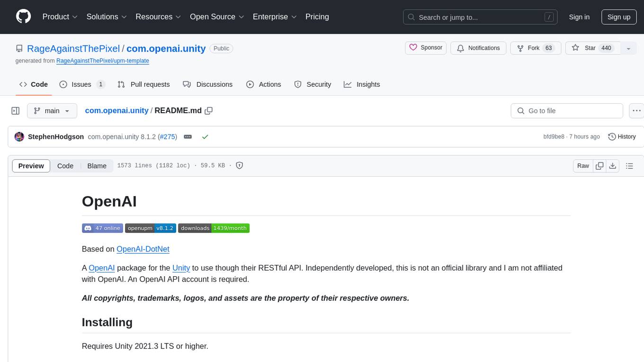Expand the Open Source menu
This screenshot has height=362, width=644.
point(217,17)
